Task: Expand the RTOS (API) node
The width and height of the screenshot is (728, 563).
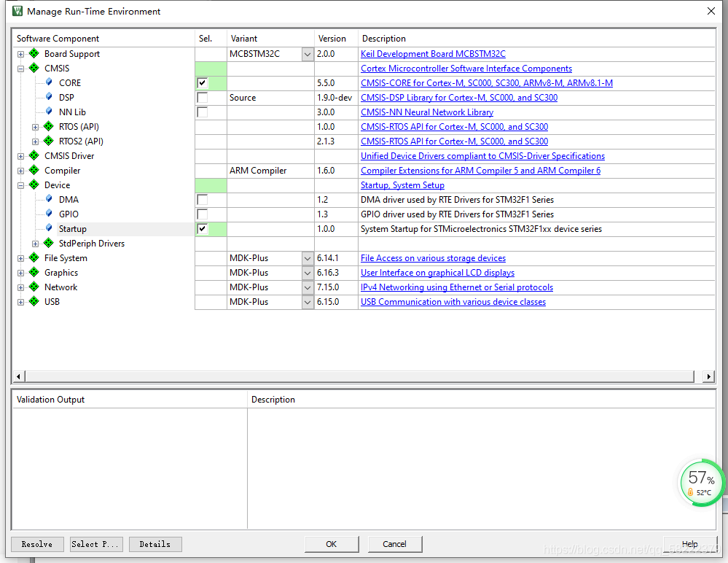Action: pyautogui.click(x=35, y=128)
